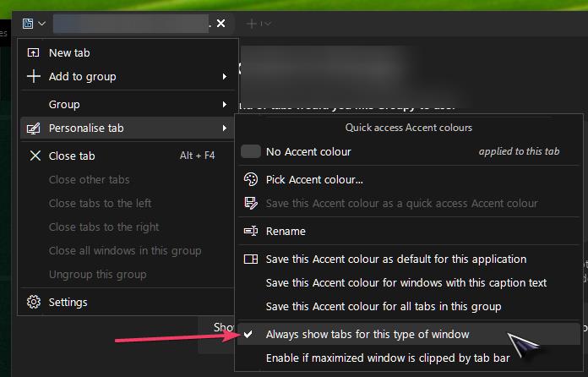Expand the Add to group submenu arrow
588x377 pixels.
[x=225, y=77]
